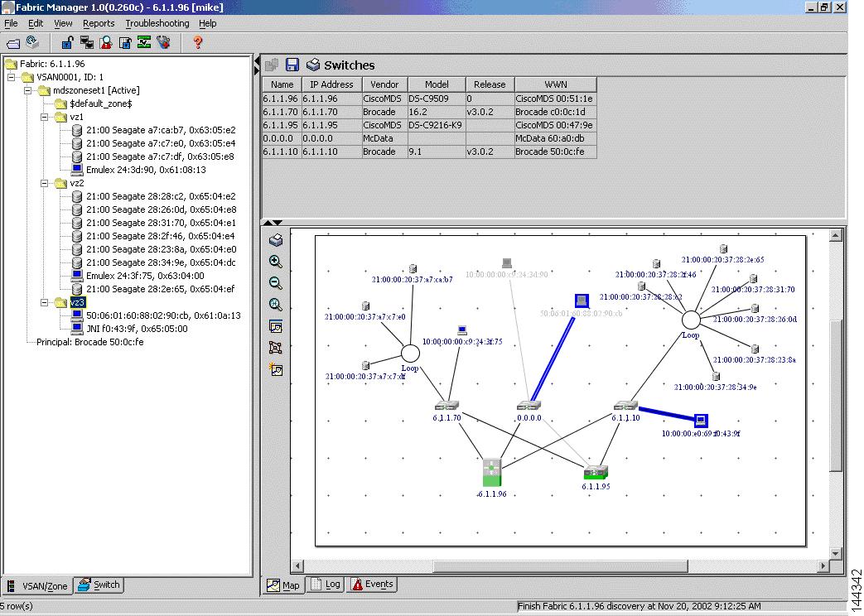864x616 pixels.
Task: Open the Log tab
Action: (325, 584)
